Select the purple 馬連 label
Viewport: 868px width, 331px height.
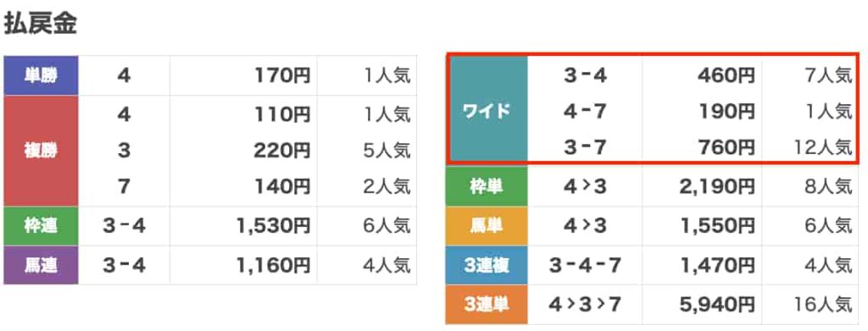coord(41,265)
